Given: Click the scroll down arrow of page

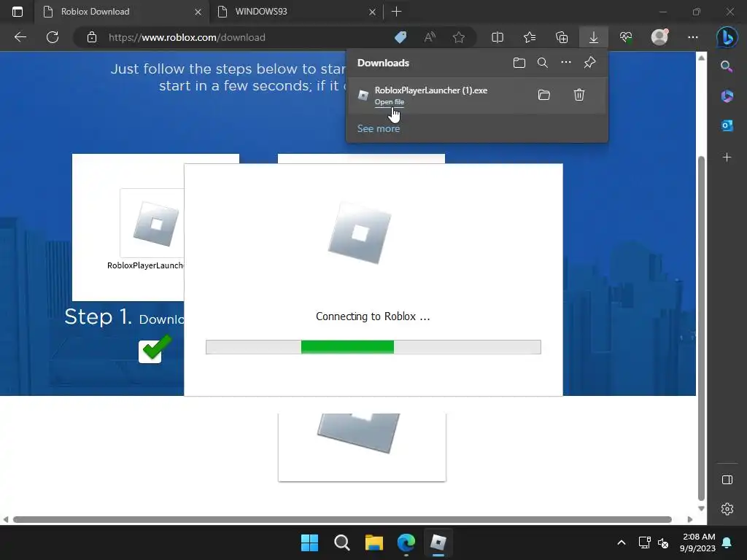Looking at the screenshot, I should 701,508.
